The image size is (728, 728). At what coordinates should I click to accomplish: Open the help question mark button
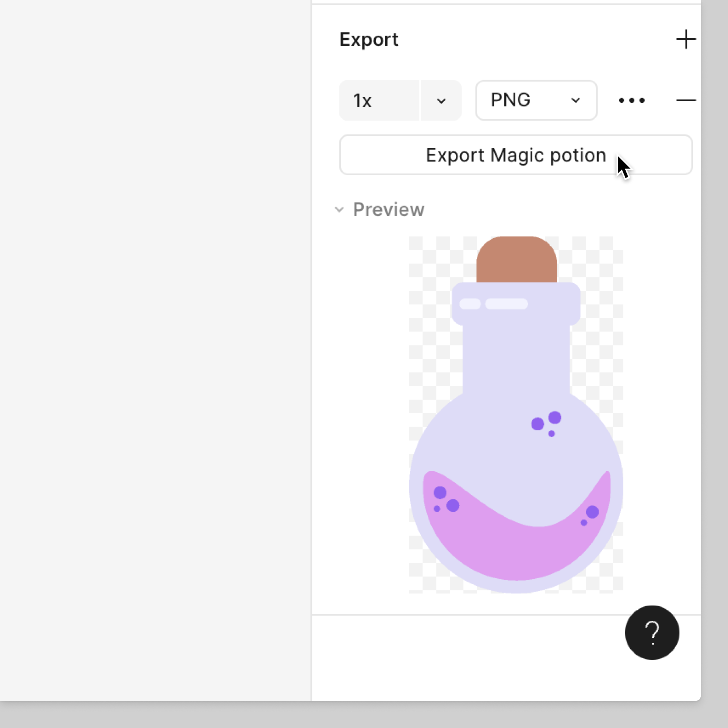pos(652,632)
